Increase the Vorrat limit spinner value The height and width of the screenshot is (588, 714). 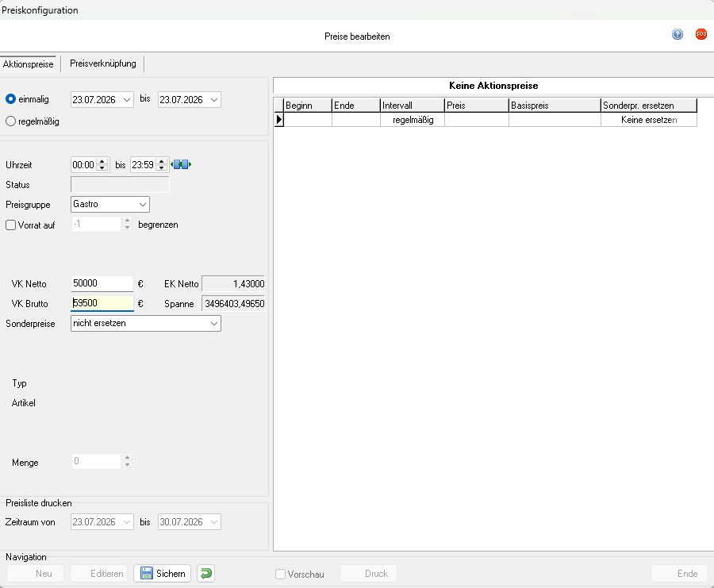pos(128,221)
